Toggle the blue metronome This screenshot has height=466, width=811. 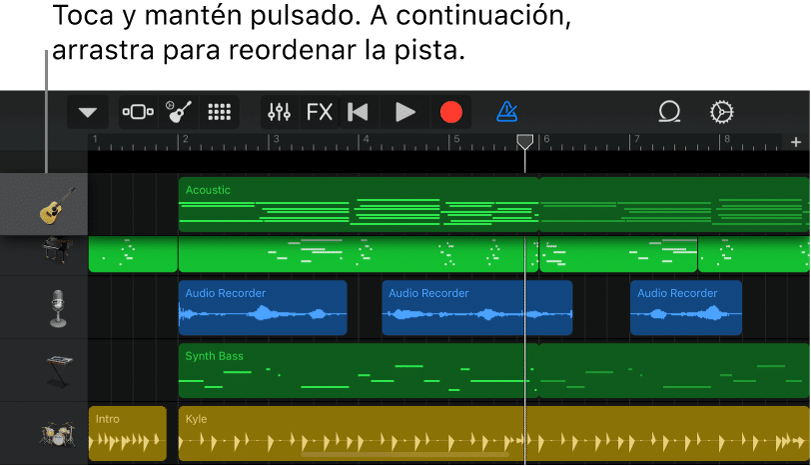pyautogui.click(x=507, y=112)
